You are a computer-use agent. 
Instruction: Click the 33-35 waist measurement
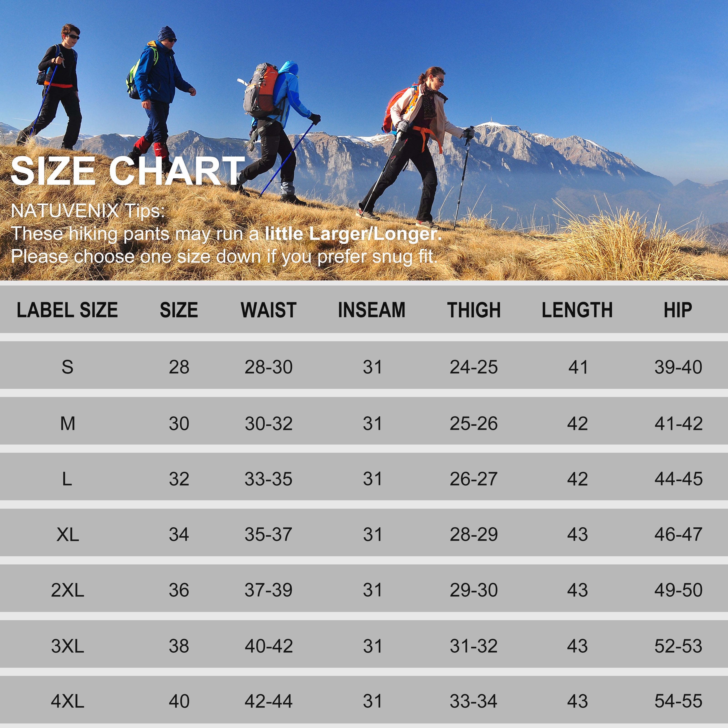click(268, 479)
